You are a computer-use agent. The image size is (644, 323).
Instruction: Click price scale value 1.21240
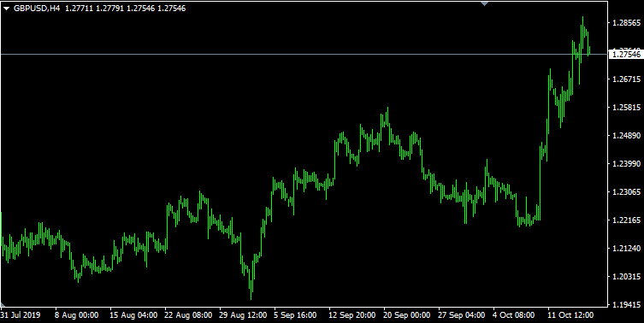(626, 249)
